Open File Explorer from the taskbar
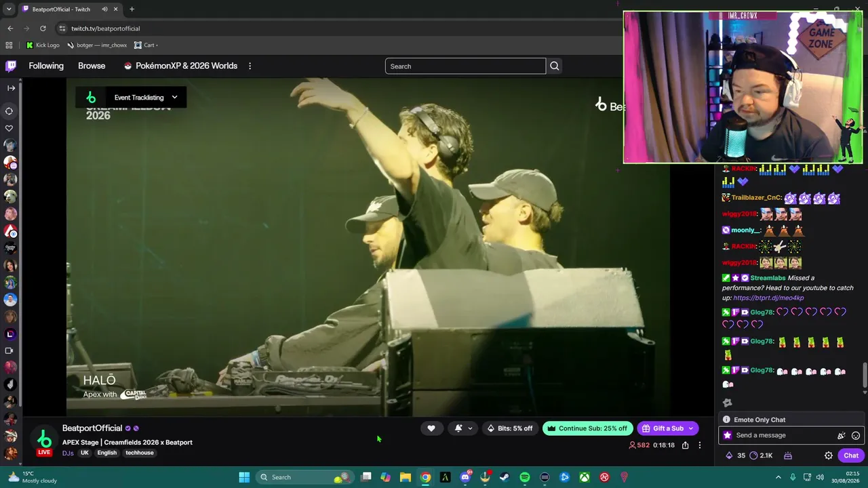Image resolution: width=868 pixels, height=488 pixels. tap(406, 477)
